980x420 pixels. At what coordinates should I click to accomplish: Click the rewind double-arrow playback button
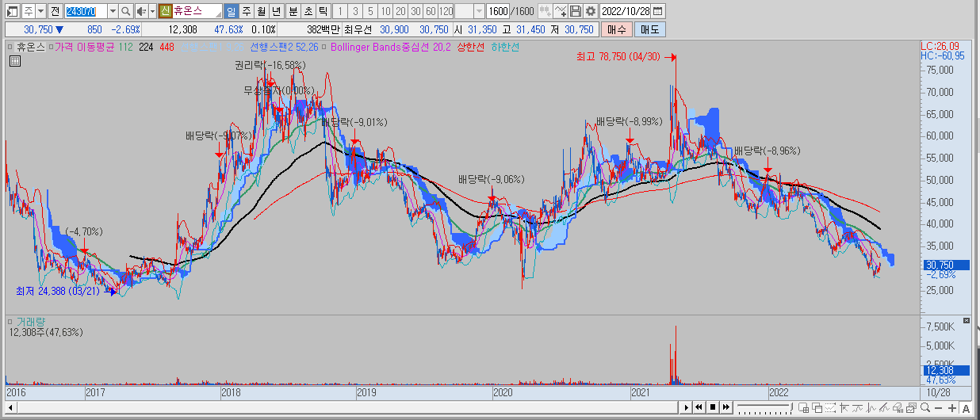(x=699, y=407)
